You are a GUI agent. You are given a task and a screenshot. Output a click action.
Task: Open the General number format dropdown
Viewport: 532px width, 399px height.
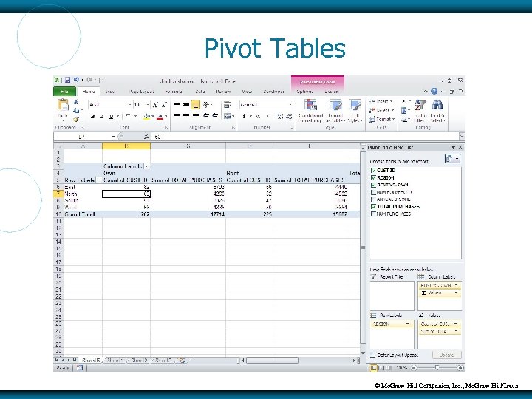click(290, 105)
